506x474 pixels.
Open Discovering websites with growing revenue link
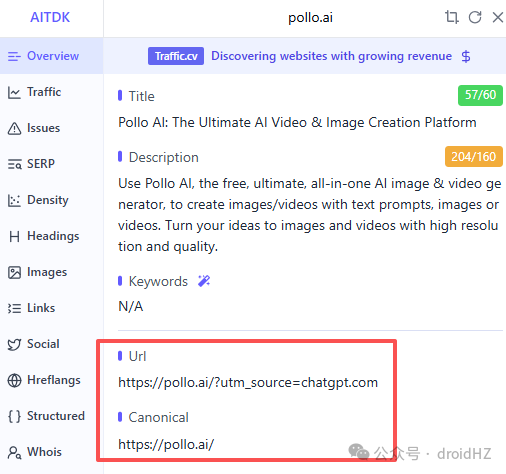pos(332,56)
